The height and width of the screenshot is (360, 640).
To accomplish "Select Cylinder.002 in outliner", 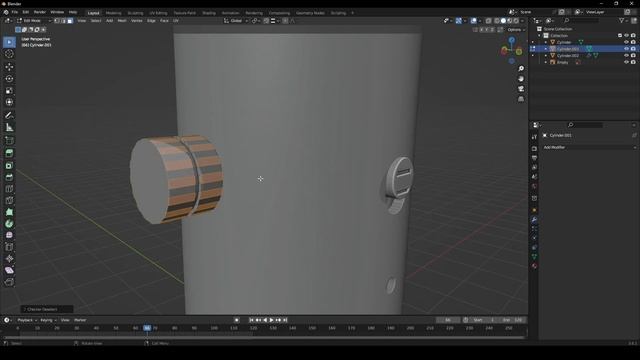I will (568, 56).
